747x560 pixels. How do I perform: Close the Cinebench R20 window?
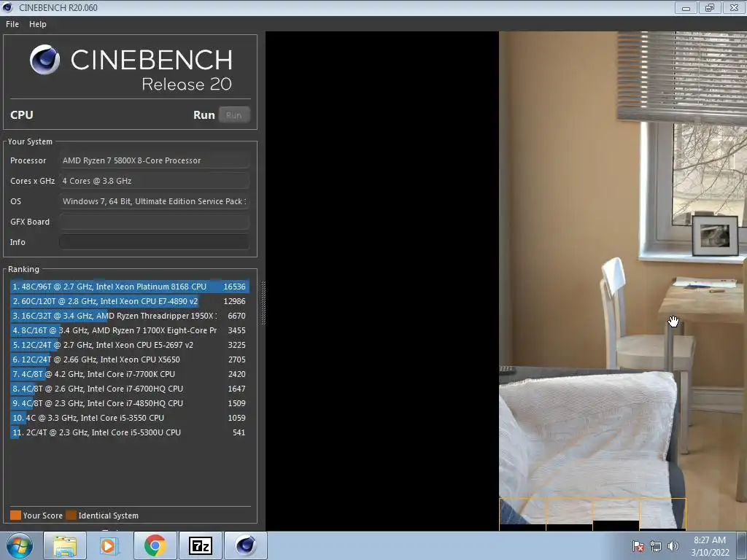coord(734,7)
